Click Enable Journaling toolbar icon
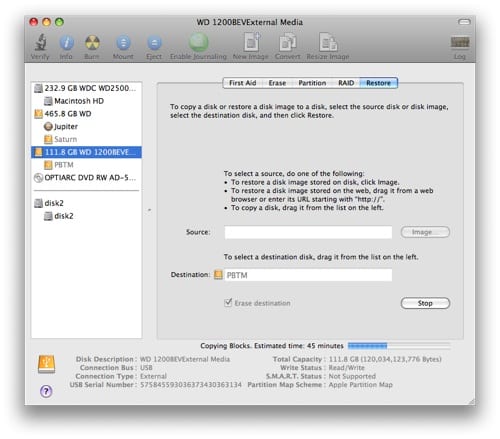The height and width of the screenshot is (439, 500). (x=199, y=42)
